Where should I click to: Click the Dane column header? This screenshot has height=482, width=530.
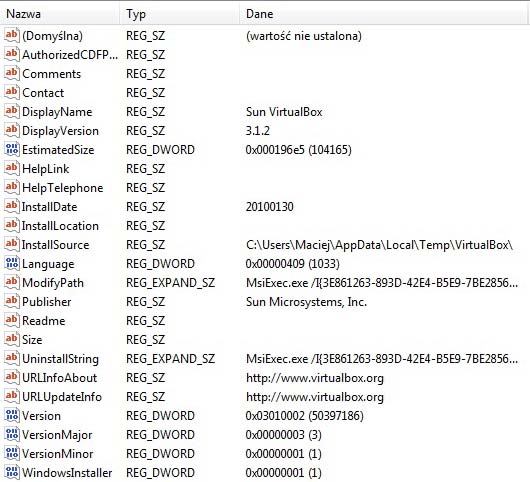tap(383, 14)
